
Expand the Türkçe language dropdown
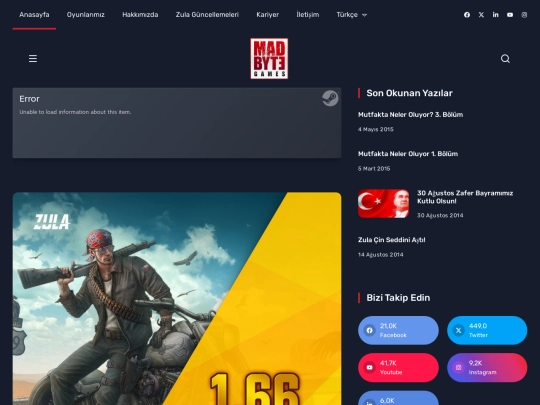[352, 15]
